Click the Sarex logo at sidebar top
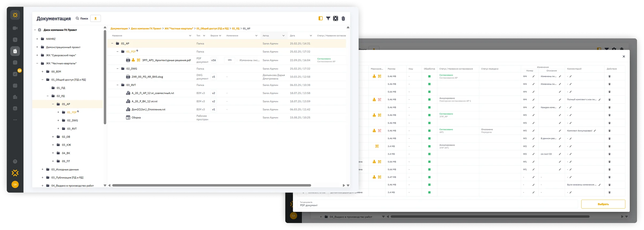644x230 pixels. coord(15,15)
